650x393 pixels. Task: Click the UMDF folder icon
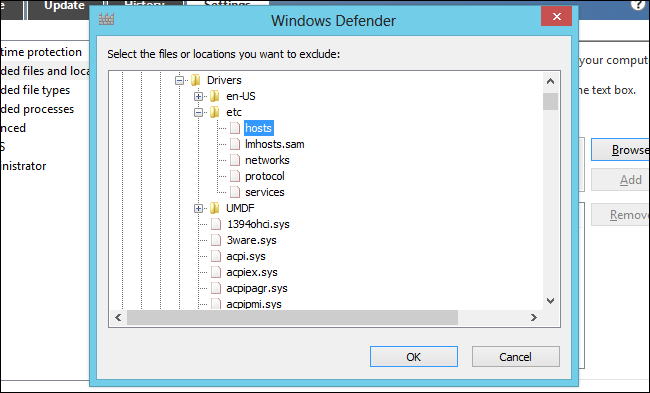tap(215, 208)
